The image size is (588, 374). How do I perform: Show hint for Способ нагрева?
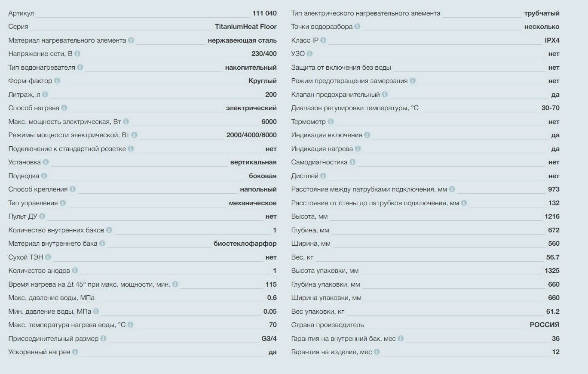(64, 108)
